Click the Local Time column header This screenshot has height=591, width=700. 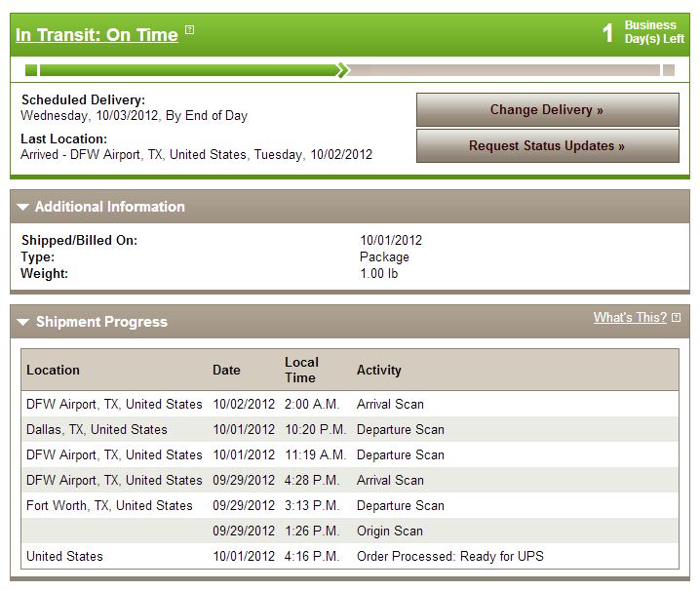(302, 370)
